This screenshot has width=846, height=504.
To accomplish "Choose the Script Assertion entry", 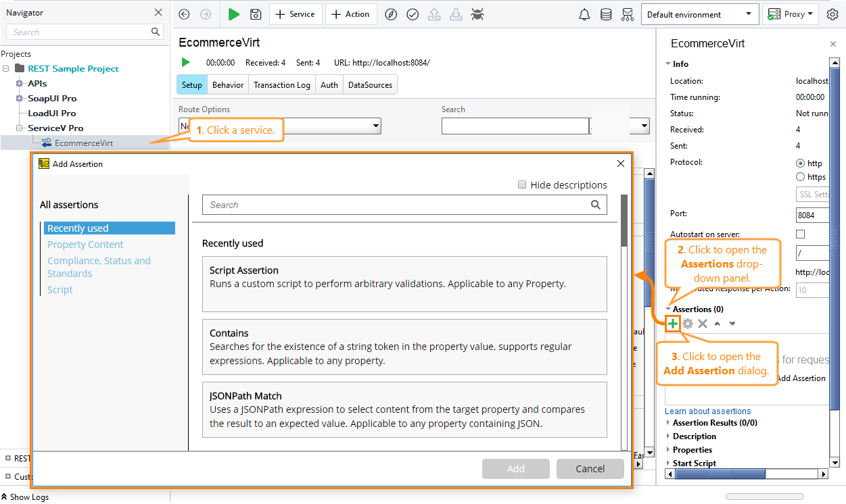I will point(404,284).
